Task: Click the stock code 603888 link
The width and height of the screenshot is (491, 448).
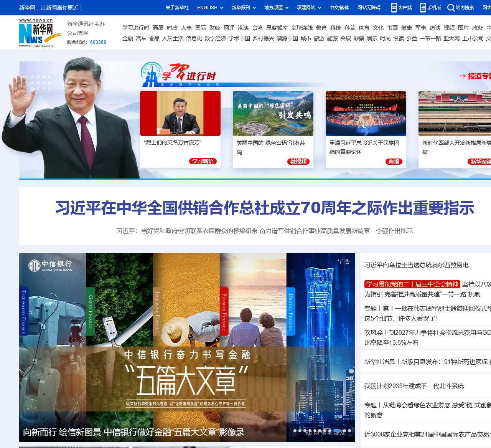Action: point(98,42)
